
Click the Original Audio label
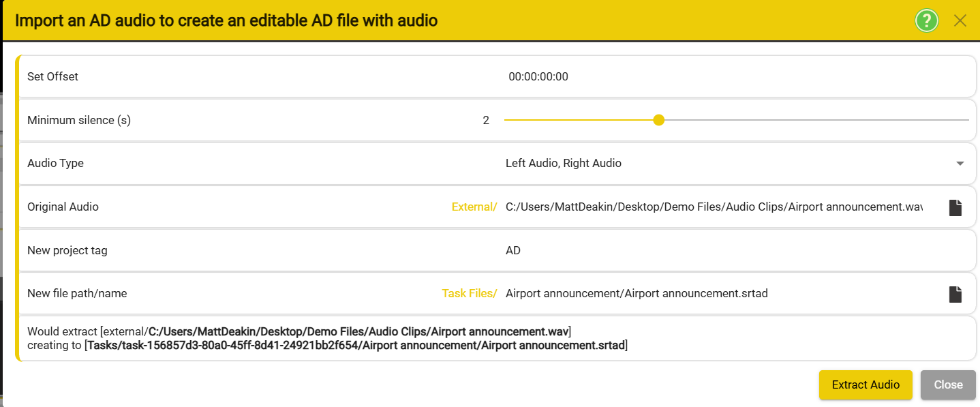(x=63, y=207)
